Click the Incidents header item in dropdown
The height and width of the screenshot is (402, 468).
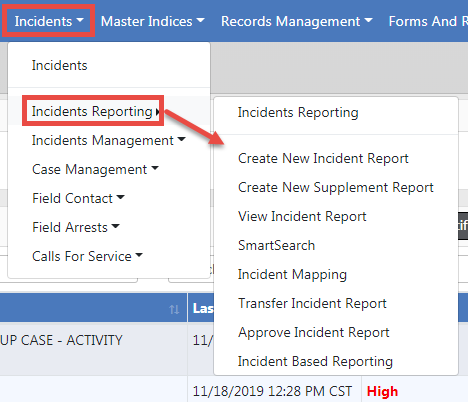59,65
